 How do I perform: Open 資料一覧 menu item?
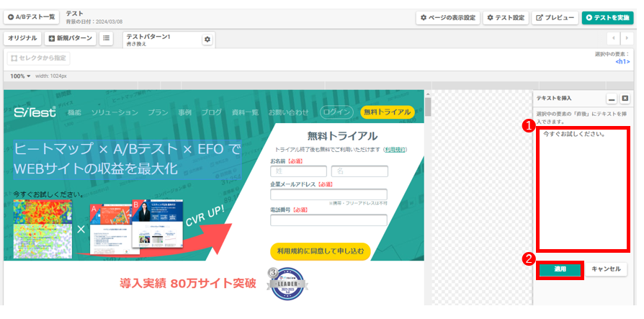tap(245, 112)
